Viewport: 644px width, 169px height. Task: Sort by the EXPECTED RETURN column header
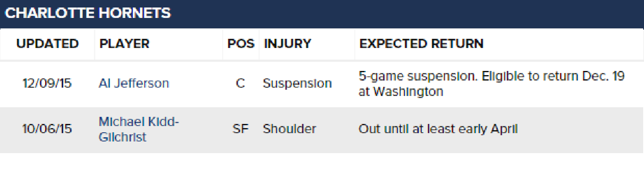[421, 44]
